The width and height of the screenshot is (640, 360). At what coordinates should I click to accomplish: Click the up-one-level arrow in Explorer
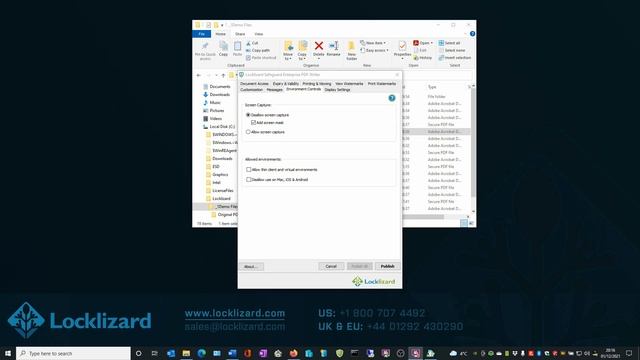tap(223, 75)
